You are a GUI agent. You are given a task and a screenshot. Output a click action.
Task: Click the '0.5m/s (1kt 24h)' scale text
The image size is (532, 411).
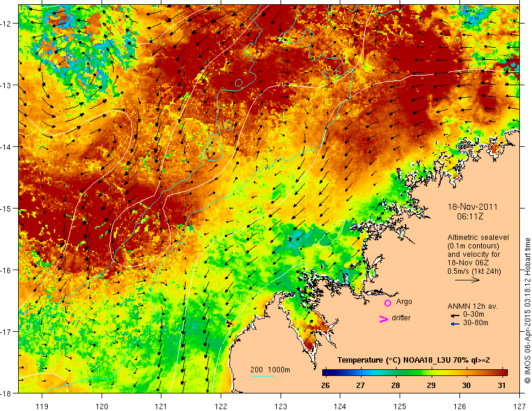474,271
